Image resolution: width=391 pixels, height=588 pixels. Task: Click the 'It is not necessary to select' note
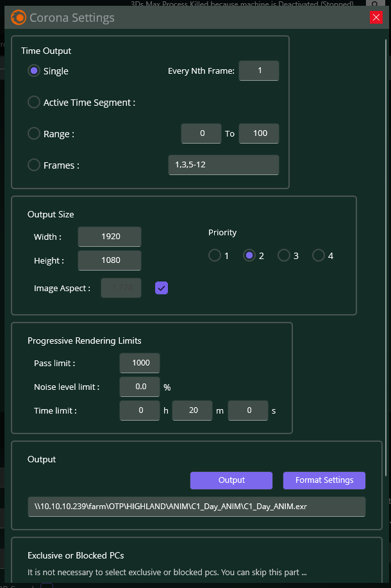167,573
